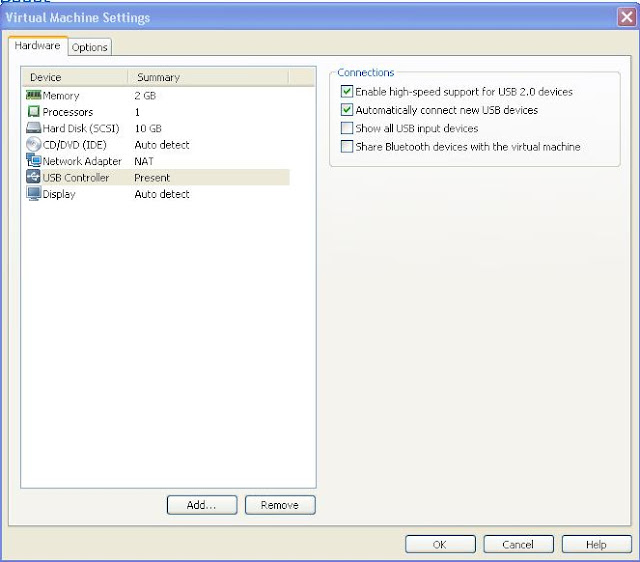This screenshot has width=640, height=562.
Task: Select the Network Adapter label
Action: click(82, 161)
